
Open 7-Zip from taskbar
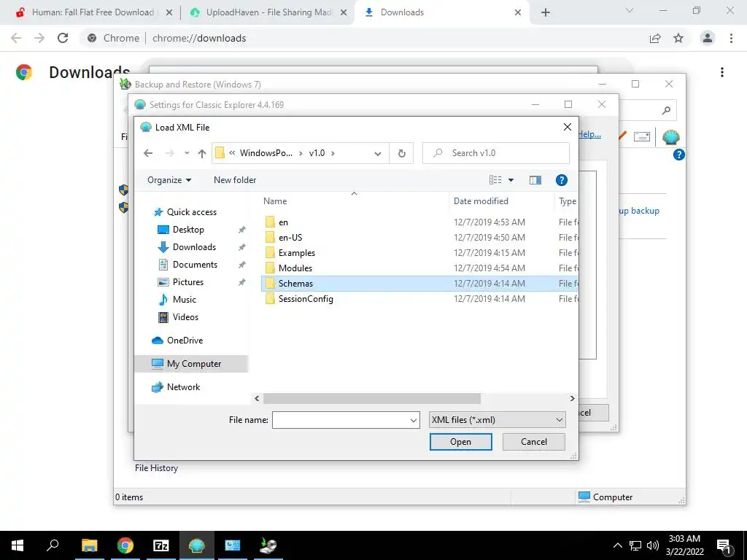tap(161, 545)
